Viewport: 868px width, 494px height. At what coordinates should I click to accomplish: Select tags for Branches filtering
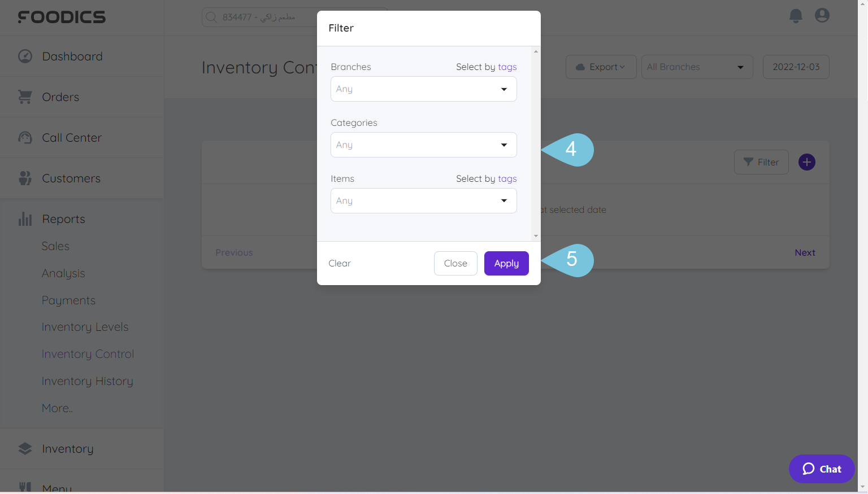[507, 67]
